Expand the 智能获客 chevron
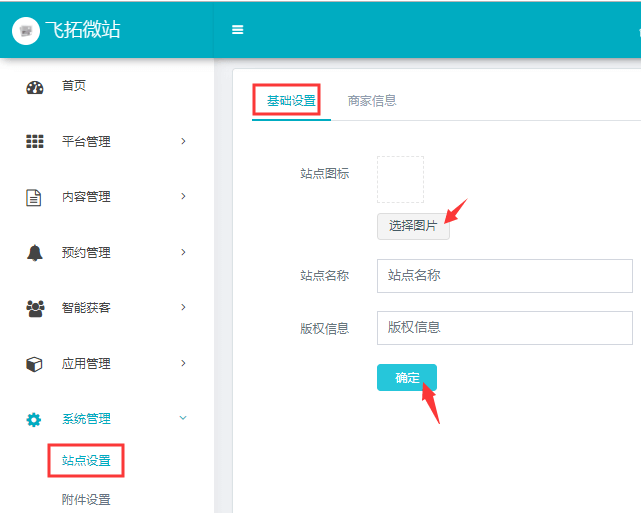This screenshot has height=513, width=641. [183, 307]
